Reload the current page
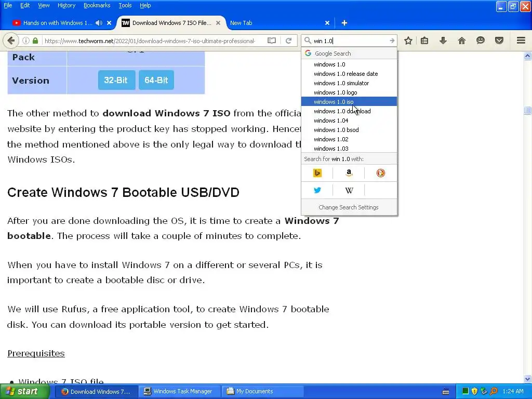The height and width of the screenshot is (399, 532). pos(289,41)
